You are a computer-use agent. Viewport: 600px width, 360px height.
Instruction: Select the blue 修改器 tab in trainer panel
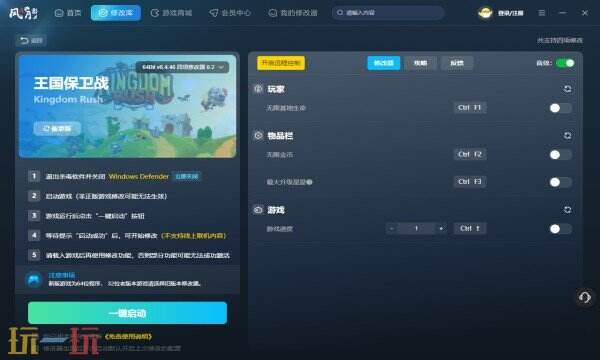click(x=384, y=63)
